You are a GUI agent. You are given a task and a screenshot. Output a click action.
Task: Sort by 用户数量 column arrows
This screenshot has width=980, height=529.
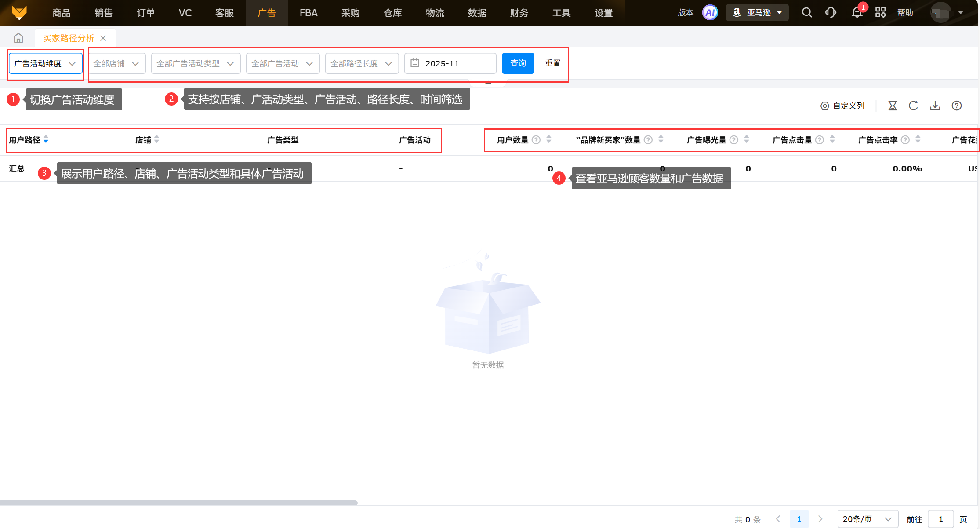point(548,140)
